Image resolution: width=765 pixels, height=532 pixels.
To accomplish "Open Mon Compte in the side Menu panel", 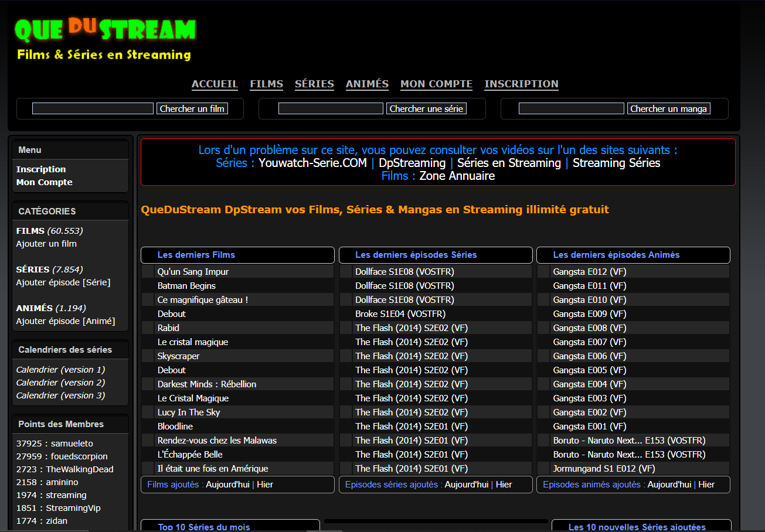I will [45, 182].
